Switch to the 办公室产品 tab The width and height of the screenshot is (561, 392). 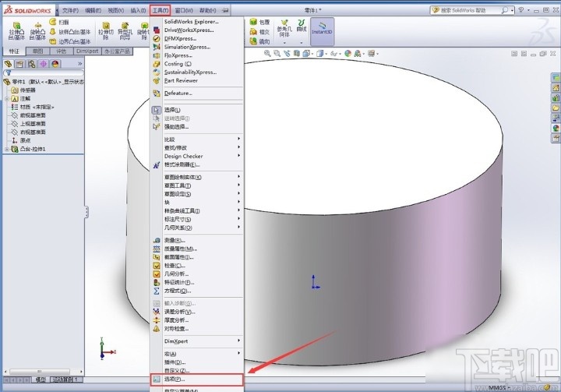117,51
